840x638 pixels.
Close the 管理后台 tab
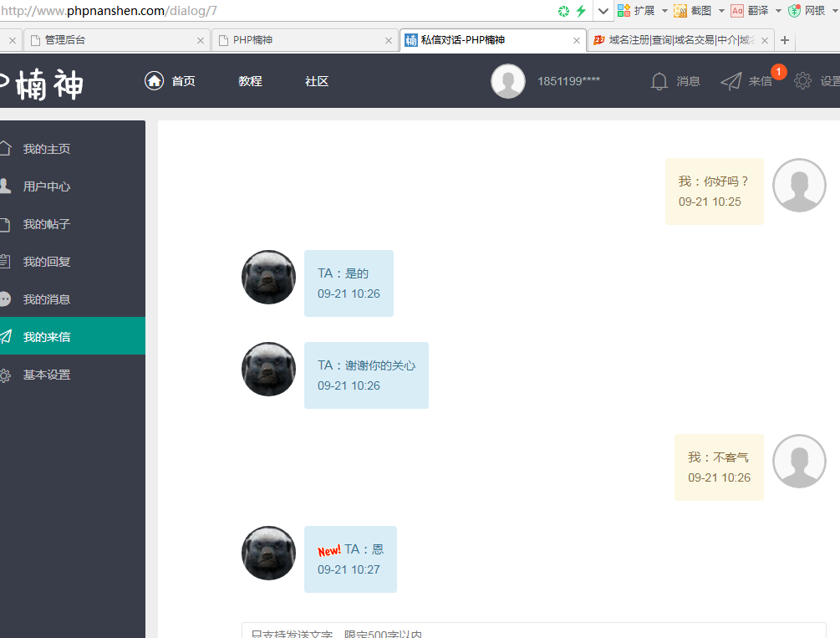pos(201,41)
